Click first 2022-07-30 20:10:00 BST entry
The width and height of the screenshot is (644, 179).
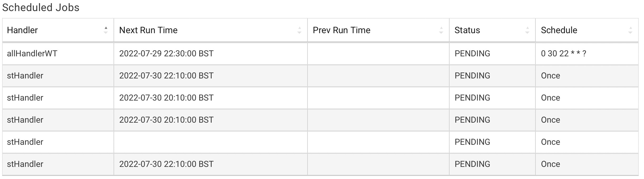pos(166,98)
